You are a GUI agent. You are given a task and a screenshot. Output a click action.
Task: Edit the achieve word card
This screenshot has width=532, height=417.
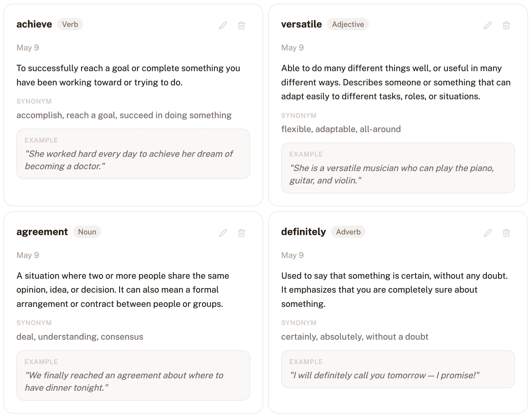pos(223,25)
